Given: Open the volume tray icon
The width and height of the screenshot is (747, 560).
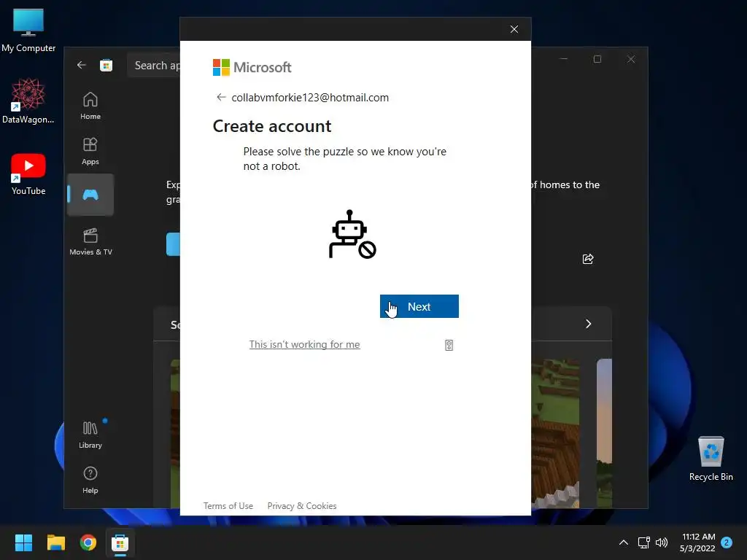Looking at the screenshot, I should [662, 542].
